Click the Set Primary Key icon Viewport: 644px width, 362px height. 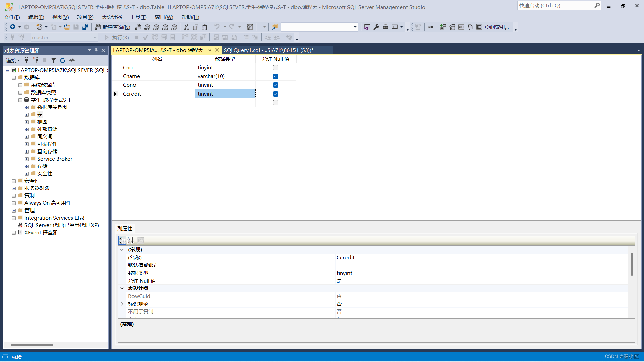(x=431, y=27)
